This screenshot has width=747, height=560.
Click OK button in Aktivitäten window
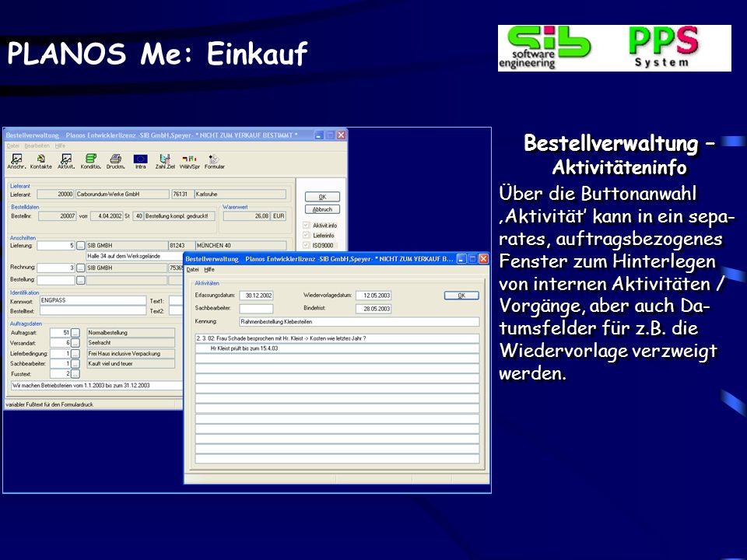click(461, 296)
